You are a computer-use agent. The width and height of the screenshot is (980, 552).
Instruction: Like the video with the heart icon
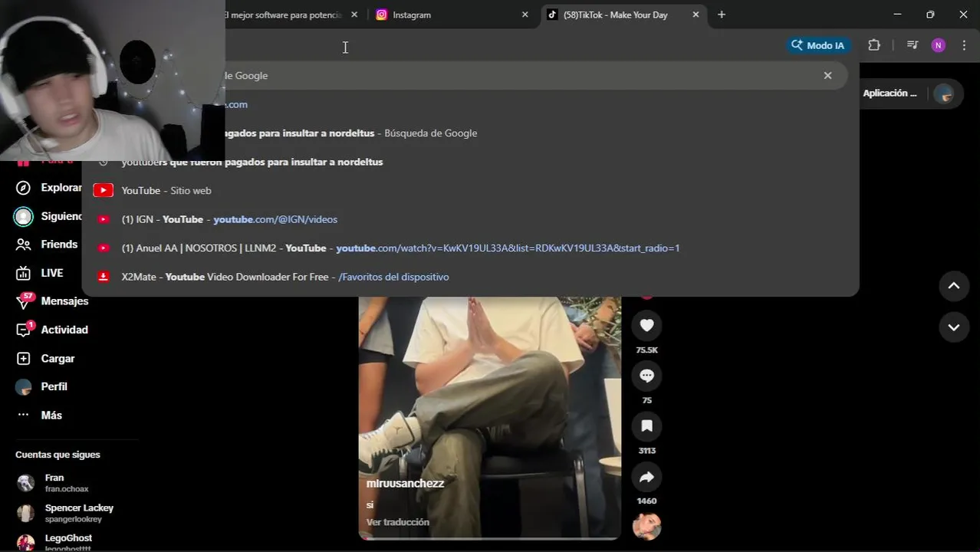(646, 326)
